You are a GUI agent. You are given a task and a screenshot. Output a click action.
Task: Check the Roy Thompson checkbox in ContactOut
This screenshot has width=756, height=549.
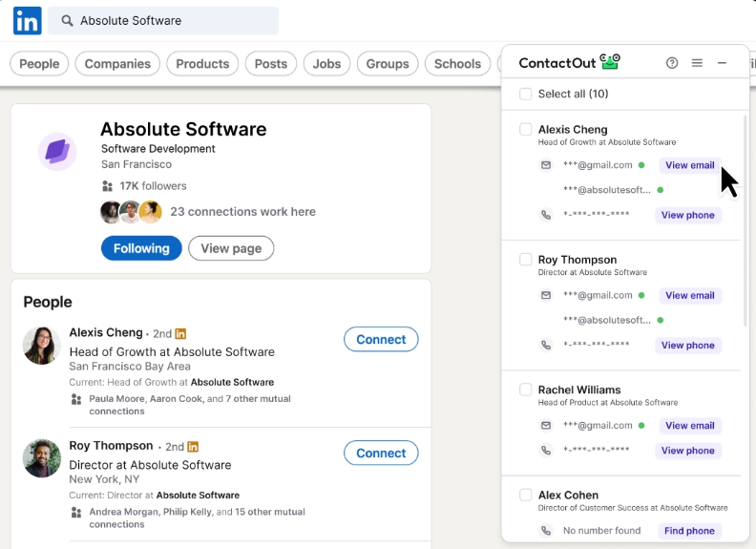(x=526, y=260)
